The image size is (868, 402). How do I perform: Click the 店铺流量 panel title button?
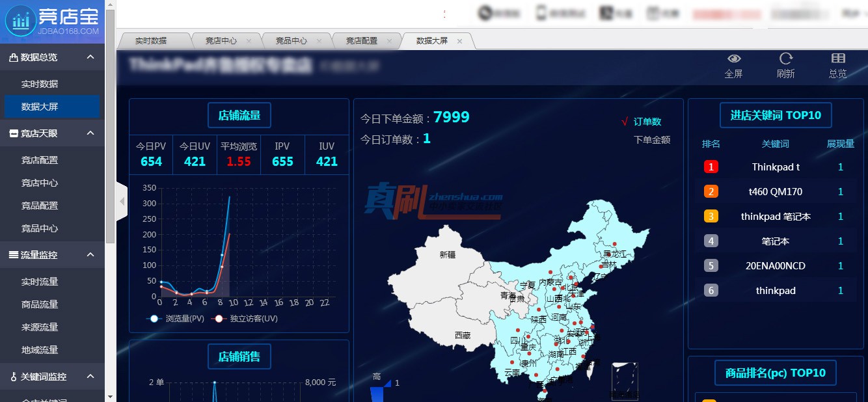click(x=239, y=115)
